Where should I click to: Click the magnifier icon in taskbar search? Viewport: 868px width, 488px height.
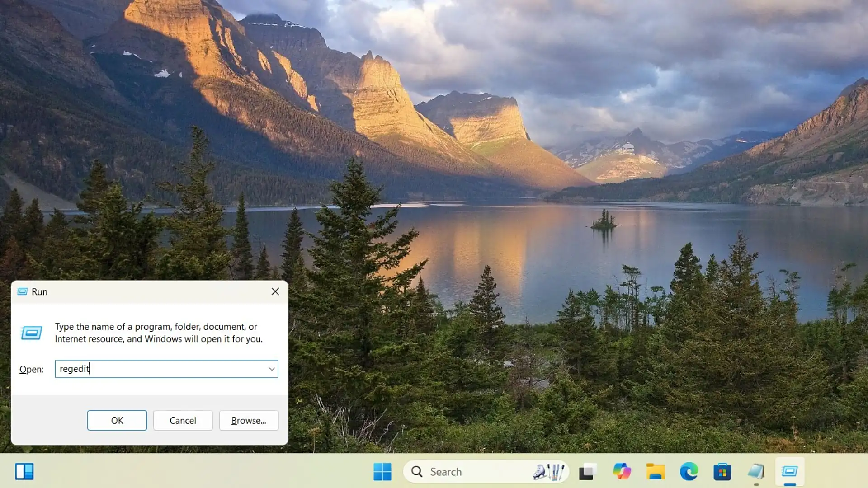[x=417, y=472]
